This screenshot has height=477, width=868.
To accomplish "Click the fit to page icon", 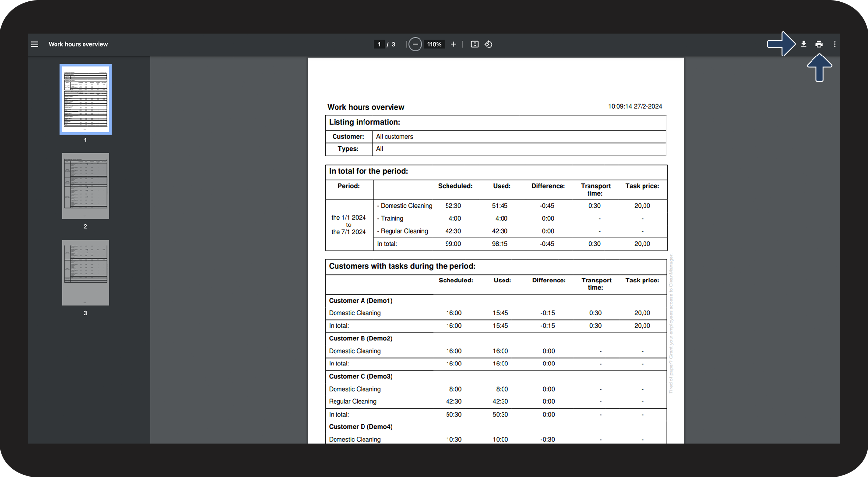I will [x=475, y=44].
